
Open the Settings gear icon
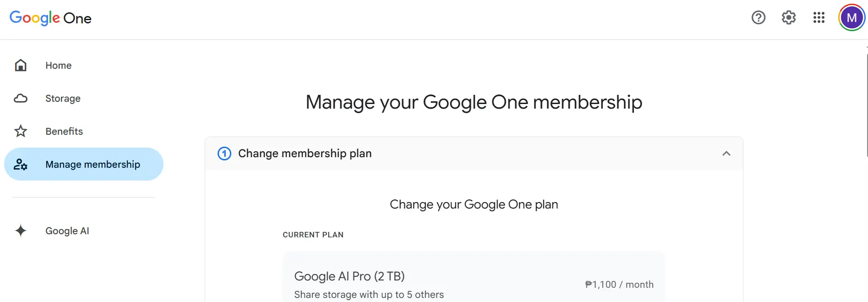789,18
